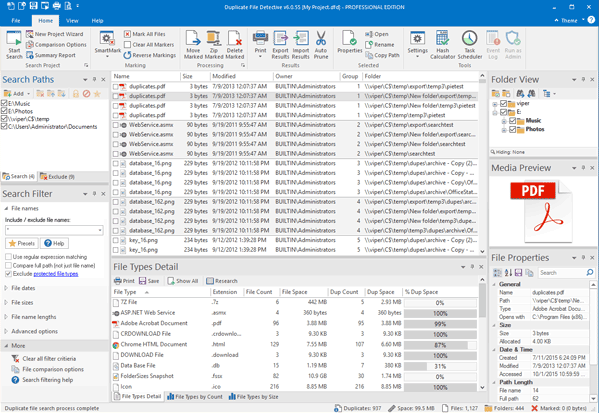Open the Help ribbon tab
Screen dimensions: 601x413
pos(97,21)
